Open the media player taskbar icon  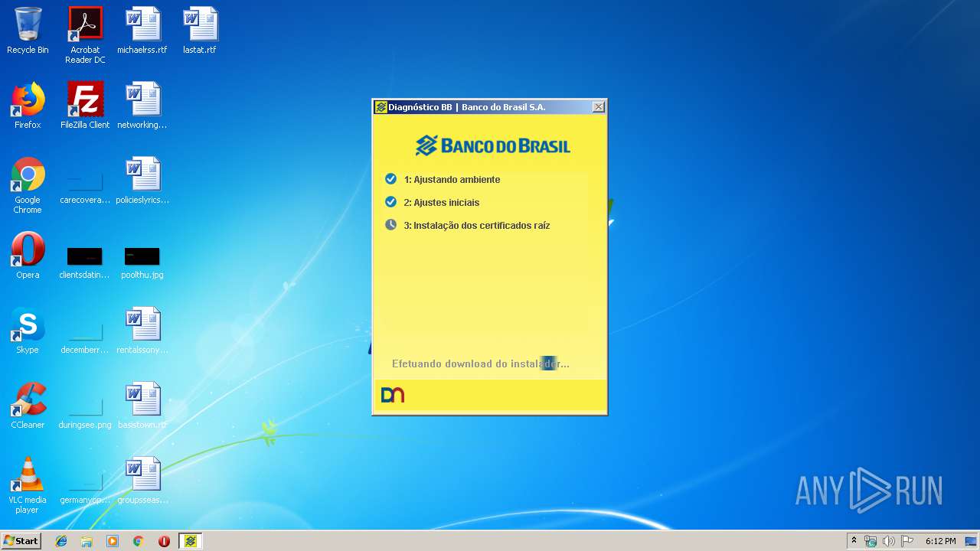click(x=113, y=541)
